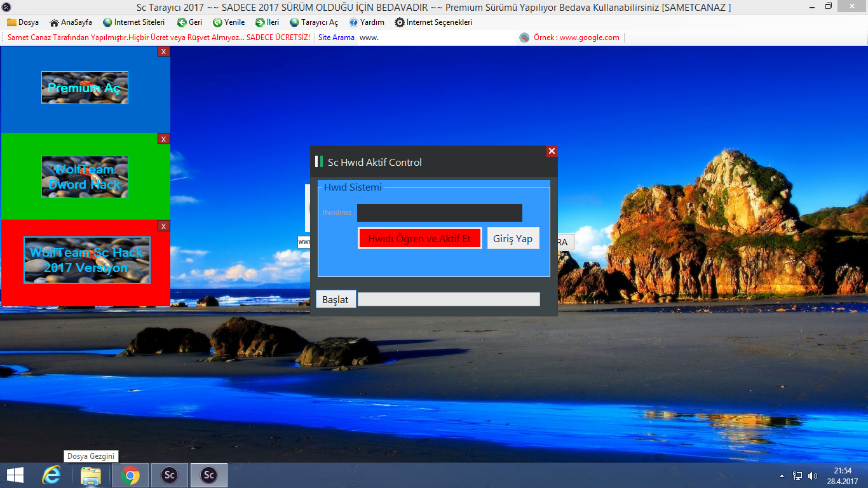This screenshot has width=868, height=488.
Task: Open WolfTeam Sc Hack 2017 Versiyon
Action: [x=87, y=260]
